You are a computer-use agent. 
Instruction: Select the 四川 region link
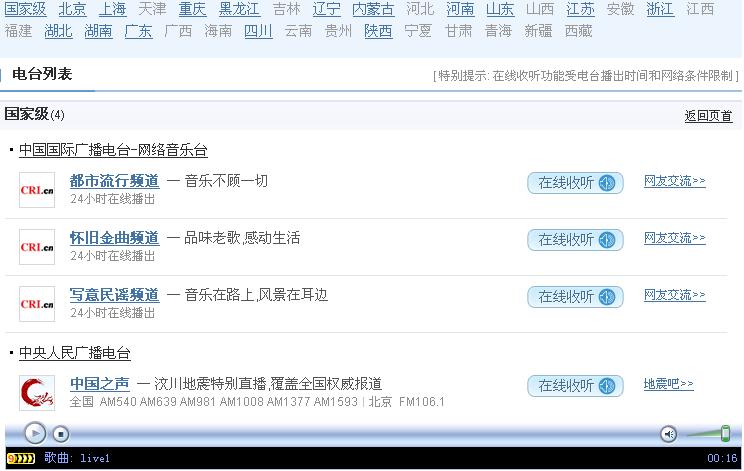(x=259, y=31)
